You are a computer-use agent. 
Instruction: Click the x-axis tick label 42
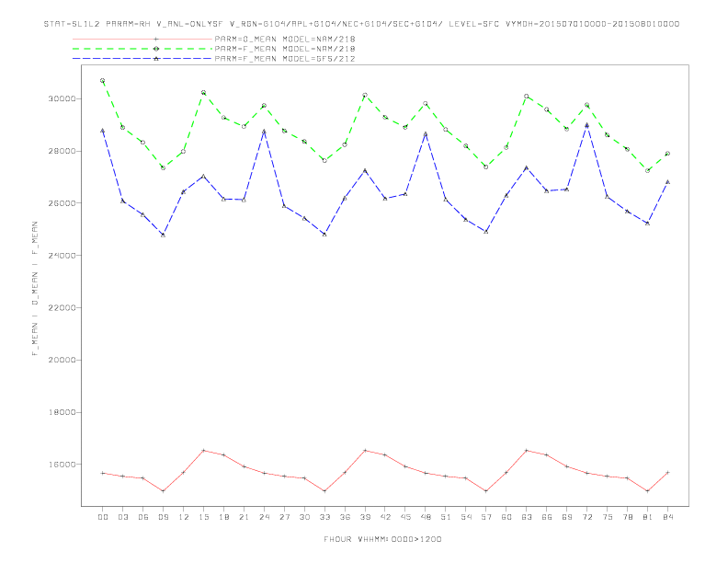[385, 517]
